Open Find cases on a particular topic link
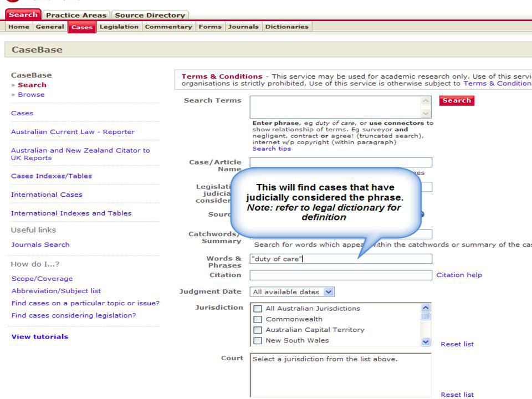This screenshot has width=532, height=399. coord(85,303)
